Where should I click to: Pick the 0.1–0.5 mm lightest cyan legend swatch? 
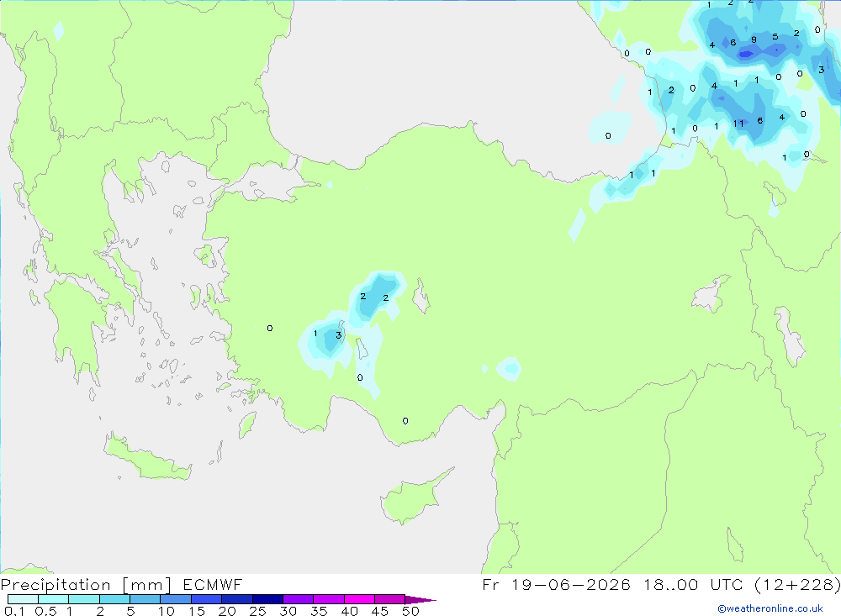point(23,599)
